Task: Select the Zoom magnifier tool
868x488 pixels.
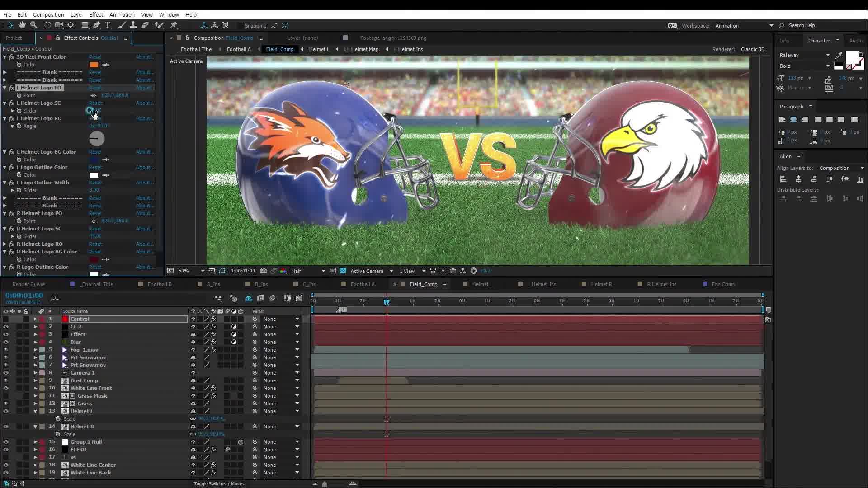Action: [33, 25]
